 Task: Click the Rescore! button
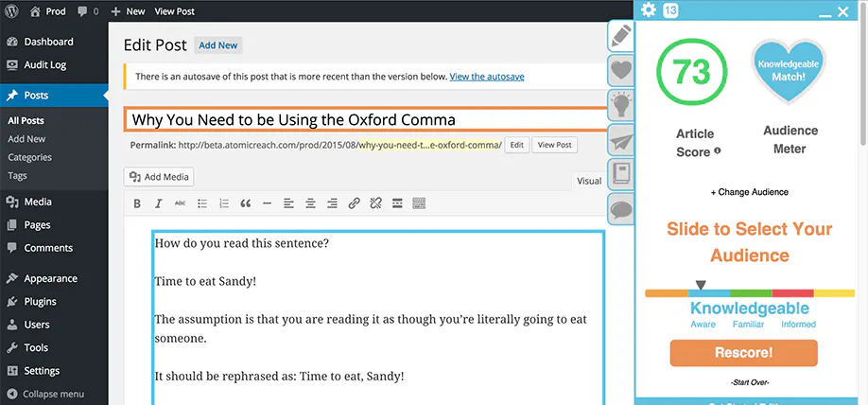[x=743, y=353]
